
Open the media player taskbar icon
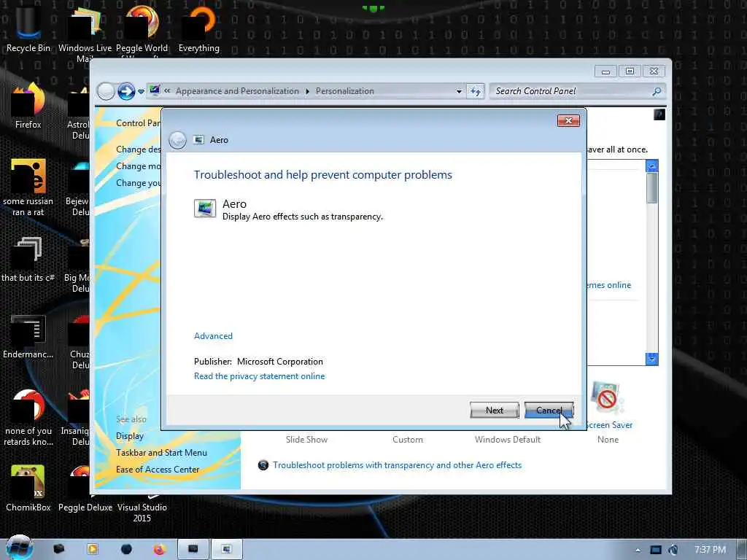coord(93,549)
